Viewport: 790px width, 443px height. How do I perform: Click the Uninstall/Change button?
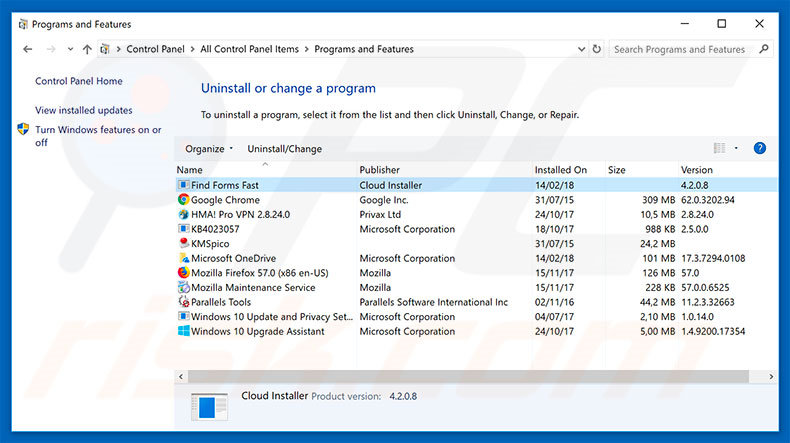[x=285, y=149]
